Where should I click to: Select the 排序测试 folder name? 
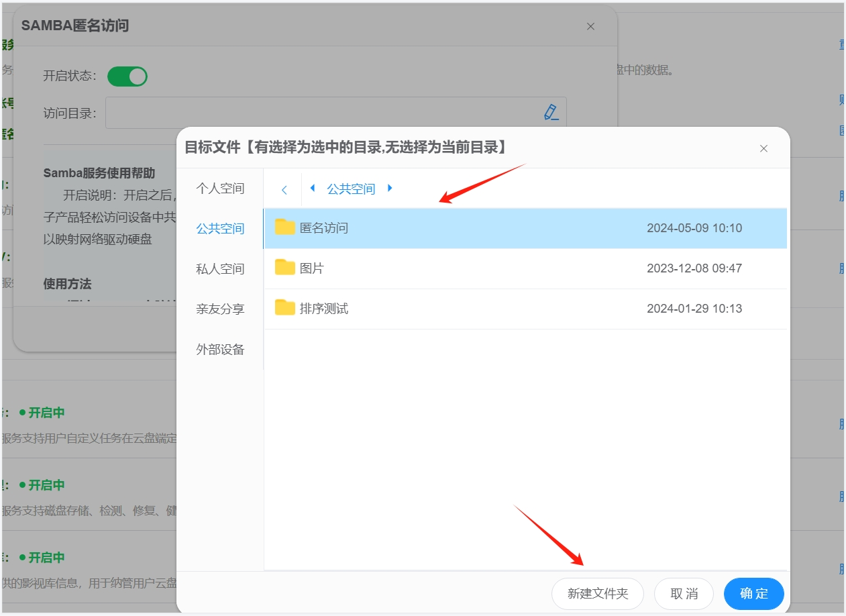(324, 309)
